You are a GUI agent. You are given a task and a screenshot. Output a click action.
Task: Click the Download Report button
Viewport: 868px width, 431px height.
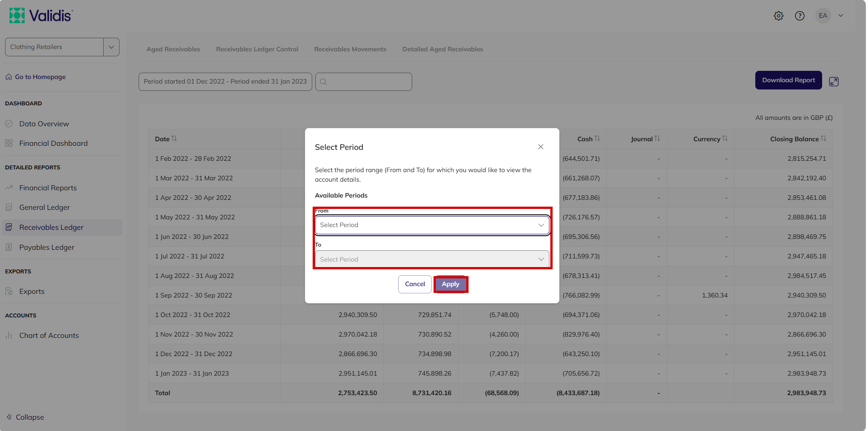(788, 80)
